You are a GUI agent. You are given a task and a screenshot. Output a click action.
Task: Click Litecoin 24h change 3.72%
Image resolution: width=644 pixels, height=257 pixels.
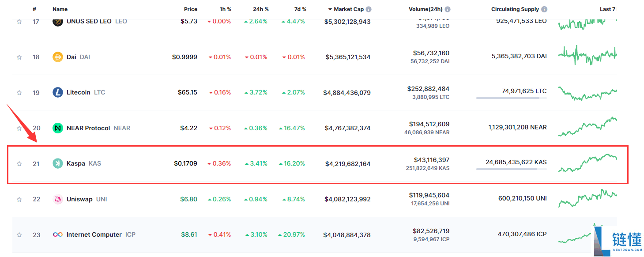256,93
